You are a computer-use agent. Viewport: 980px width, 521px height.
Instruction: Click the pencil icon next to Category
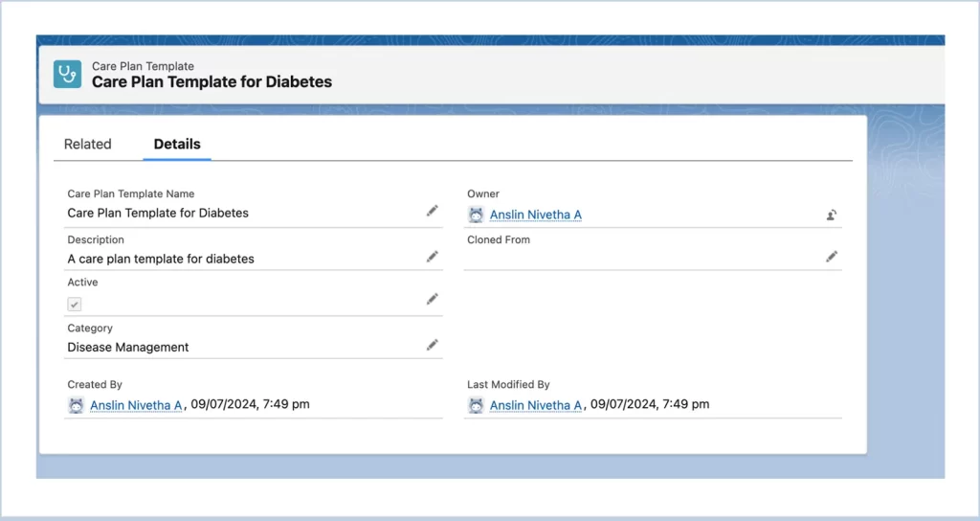(x=432, y=345)
